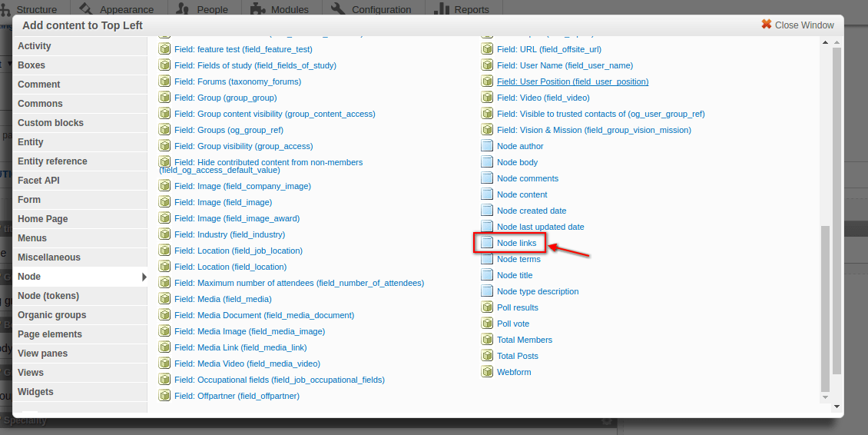
Task: Click the Appearance toolbar icon
Action: (x=86, y=9)
